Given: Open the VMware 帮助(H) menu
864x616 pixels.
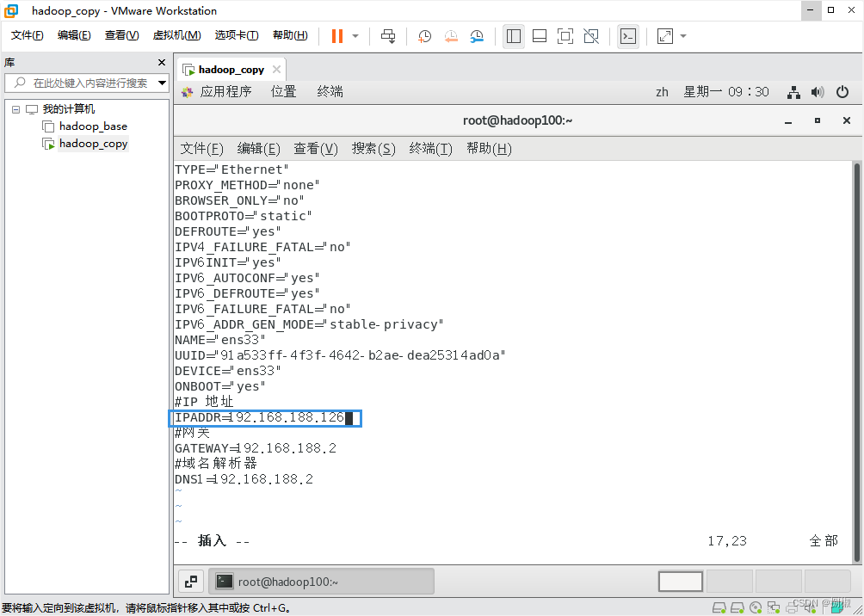Looking at the screenshot, I should click(290, 35).
